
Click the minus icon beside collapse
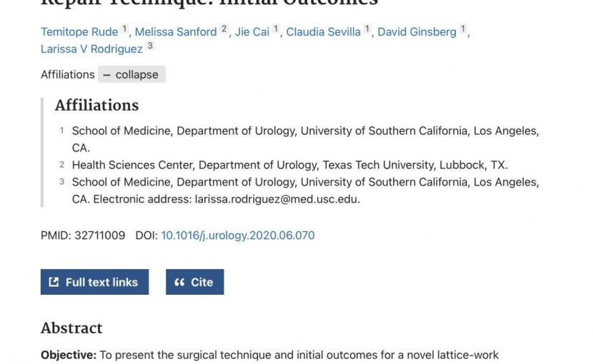tap(107, 75)
